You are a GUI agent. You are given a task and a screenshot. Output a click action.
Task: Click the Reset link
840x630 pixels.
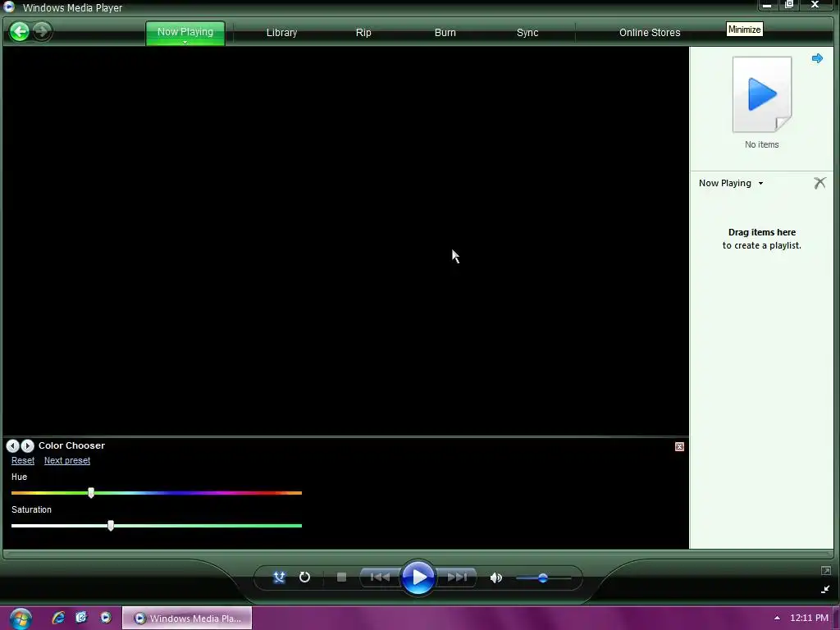[x=23, y=461]
